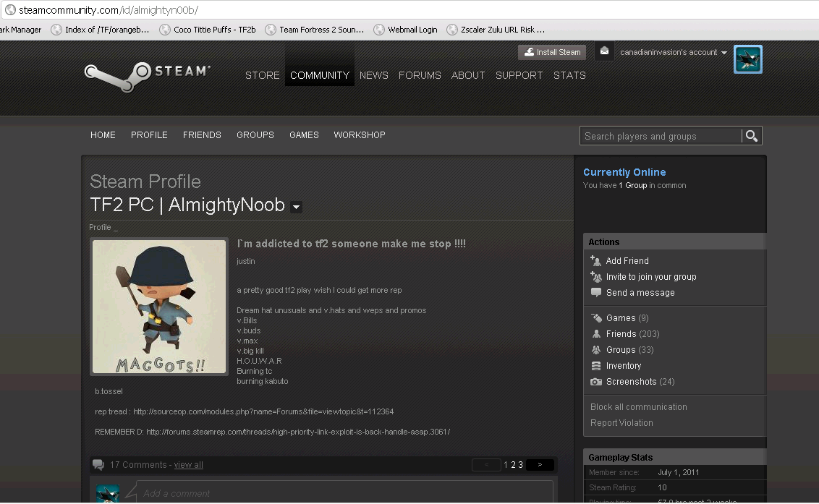Screen dimensions: 819x504
Task: Click Report Violation
Action: [x=621, y=422]
